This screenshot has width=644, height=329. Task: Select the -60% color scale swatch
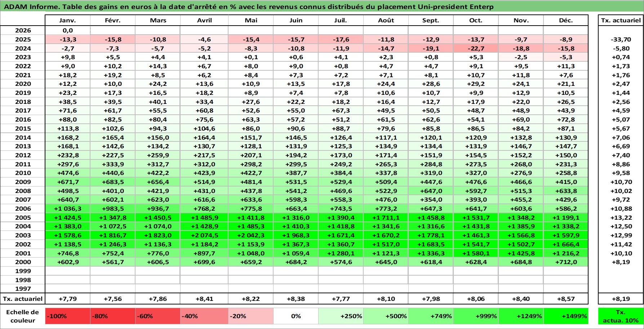157,316
